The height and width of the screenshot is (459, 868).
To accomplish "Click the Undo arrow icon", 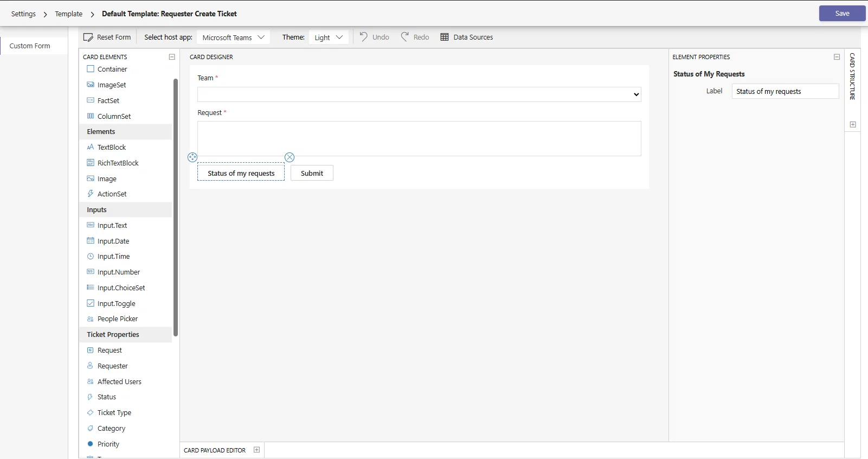I will point(364,36).
